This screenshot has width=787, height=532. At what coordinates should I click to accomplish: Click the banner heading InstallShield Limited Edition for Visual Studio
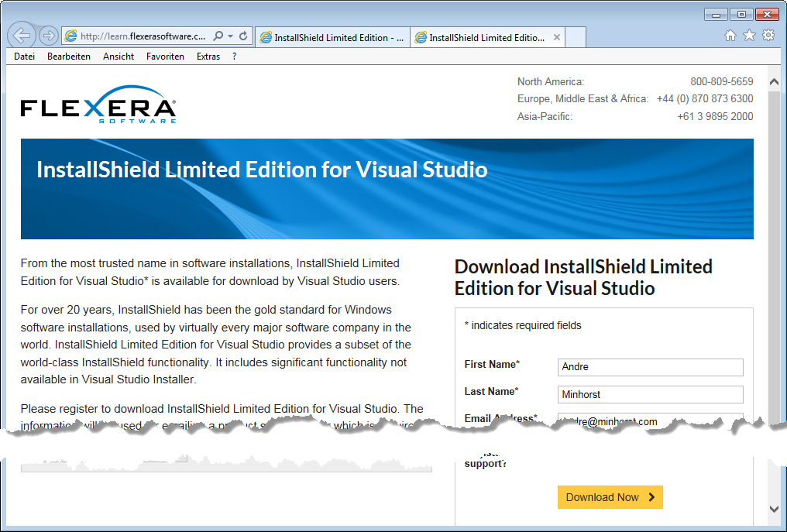coord(262,170)
